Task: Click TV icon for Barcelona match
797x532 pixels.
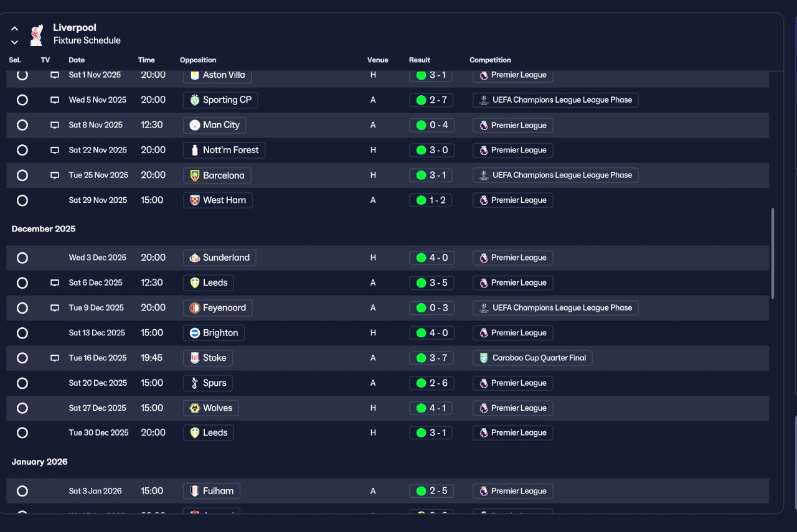Action: pyautogui.click(x=55, y=175)
